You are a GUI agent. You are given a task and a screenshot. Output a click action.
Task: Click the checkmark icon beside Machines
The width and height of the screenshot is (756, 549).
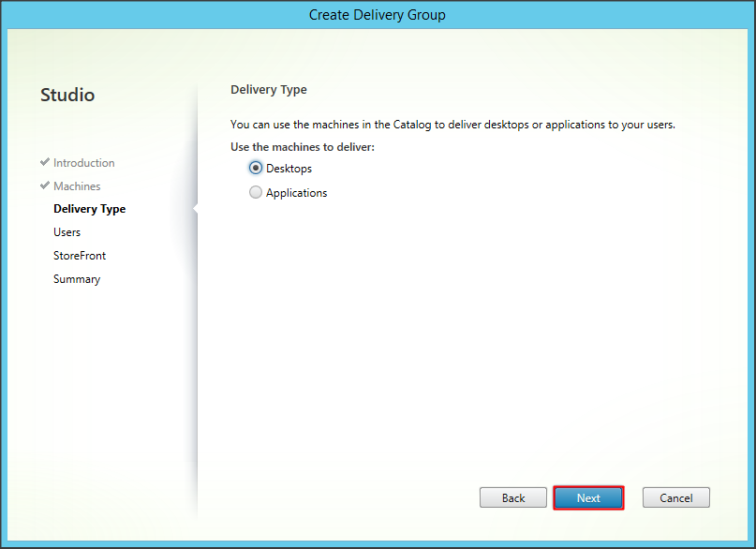[45, 185]
